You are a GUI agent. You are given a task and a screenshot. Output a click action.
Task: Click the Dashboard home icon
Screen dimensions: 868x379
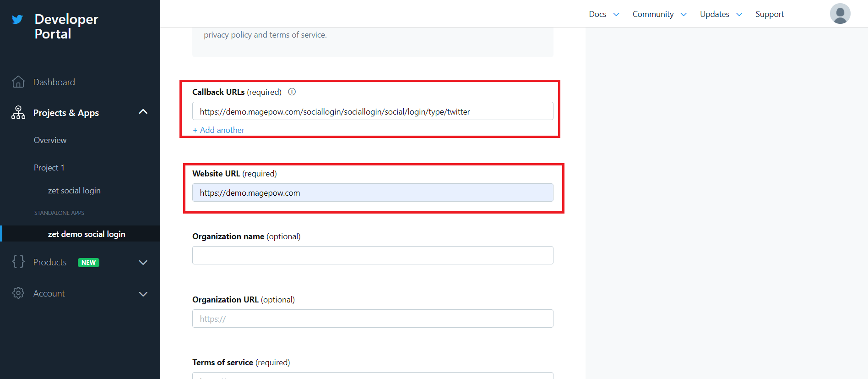coord(18,82)
